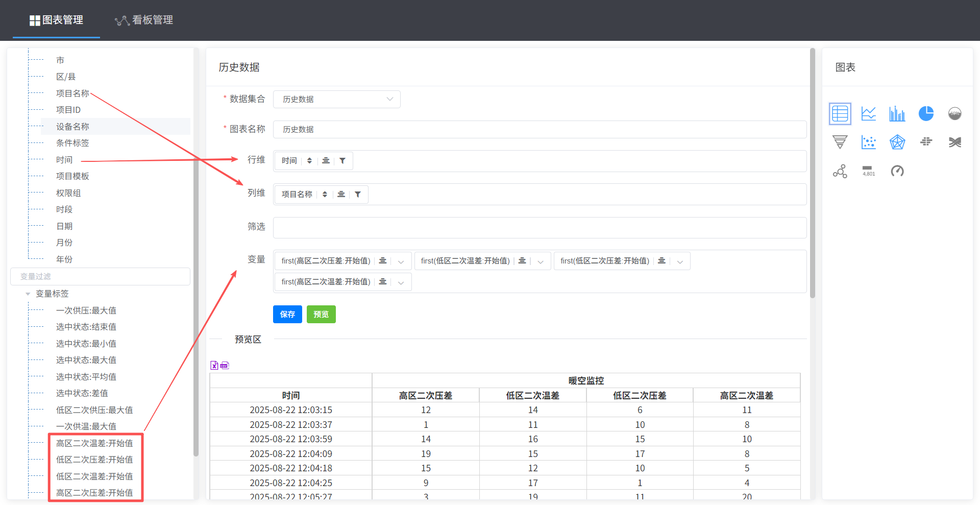The width and height of the screenshot is (980, 505).
Task: Click the 变量过滤 search field
Action: (100, 277)
